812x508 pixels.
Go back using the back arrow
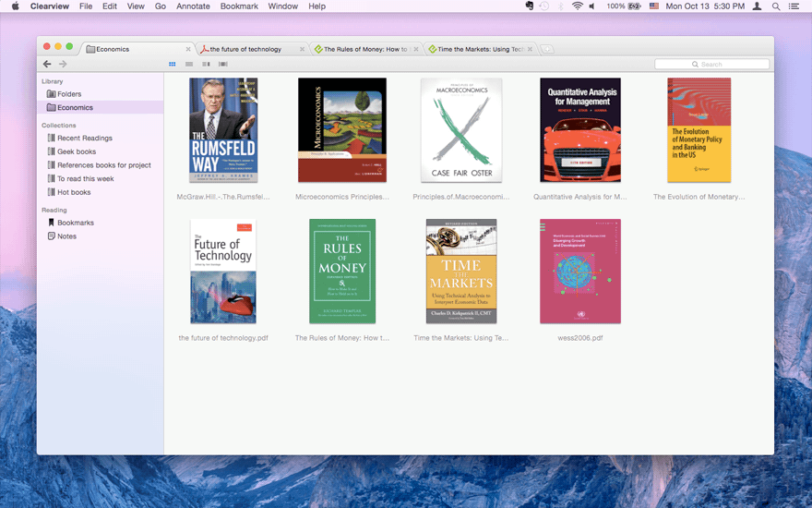coord(47,64)
